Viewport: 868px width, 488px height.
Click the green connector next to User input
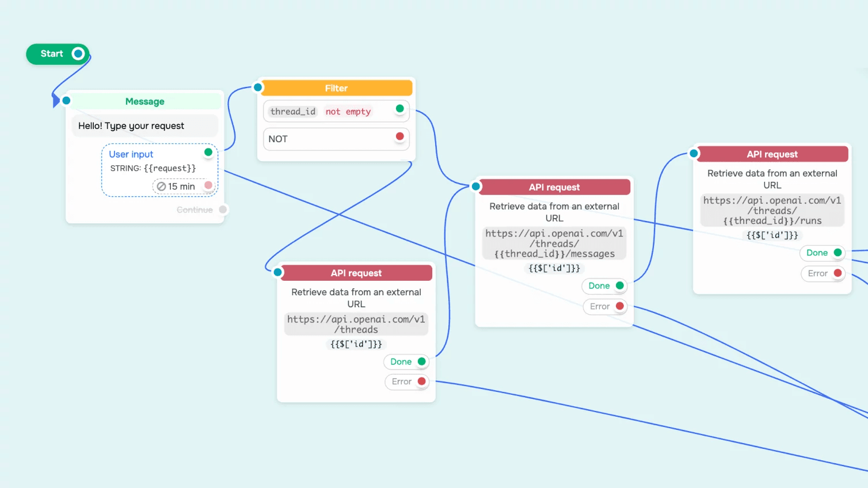point(208,152)
